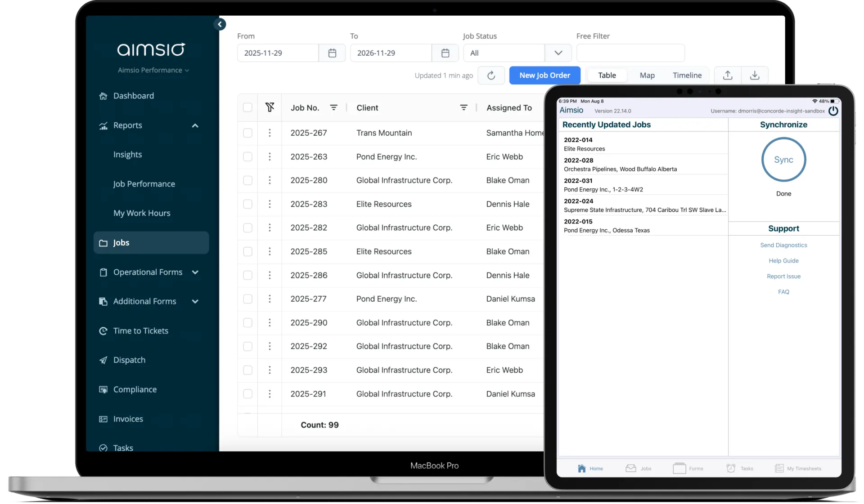The width and height of the screenshot is (864, 504).
Task: Open row menu for job 2025-277
Action: [270, 299]
